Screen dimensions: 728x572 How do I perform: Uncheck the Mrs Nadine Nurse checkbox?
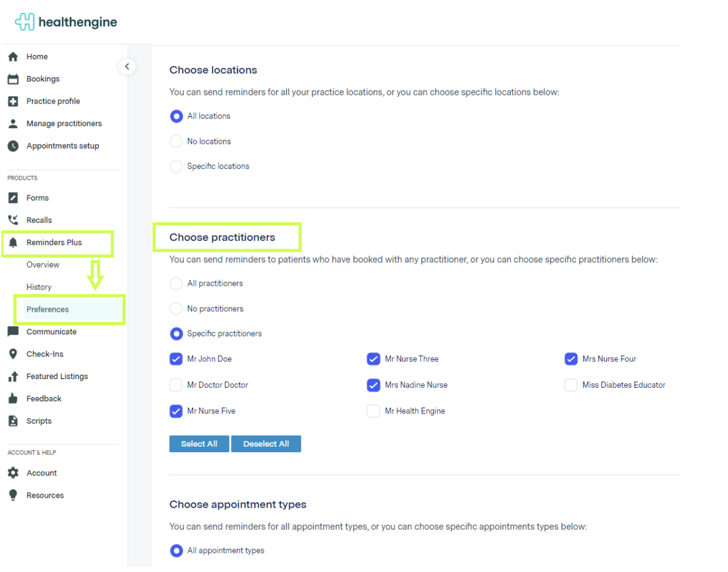(373, 385)
